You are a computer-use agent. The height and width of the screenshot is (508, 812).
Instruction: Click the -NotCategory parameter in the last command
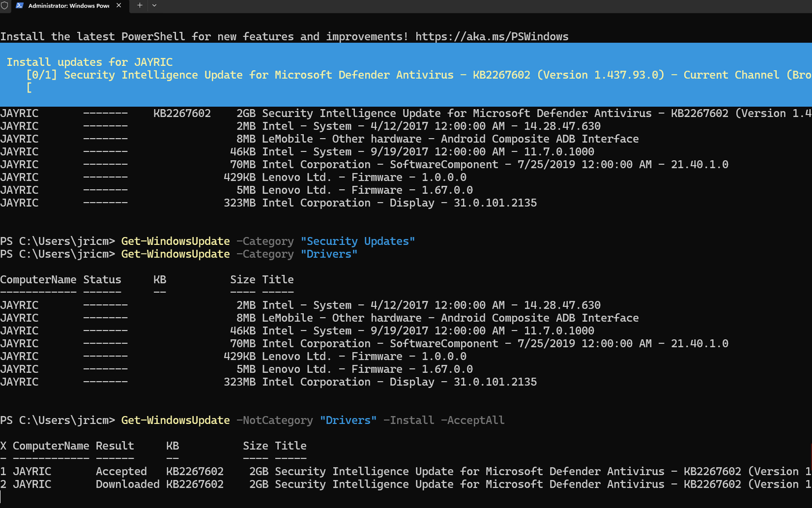(274, 420)
